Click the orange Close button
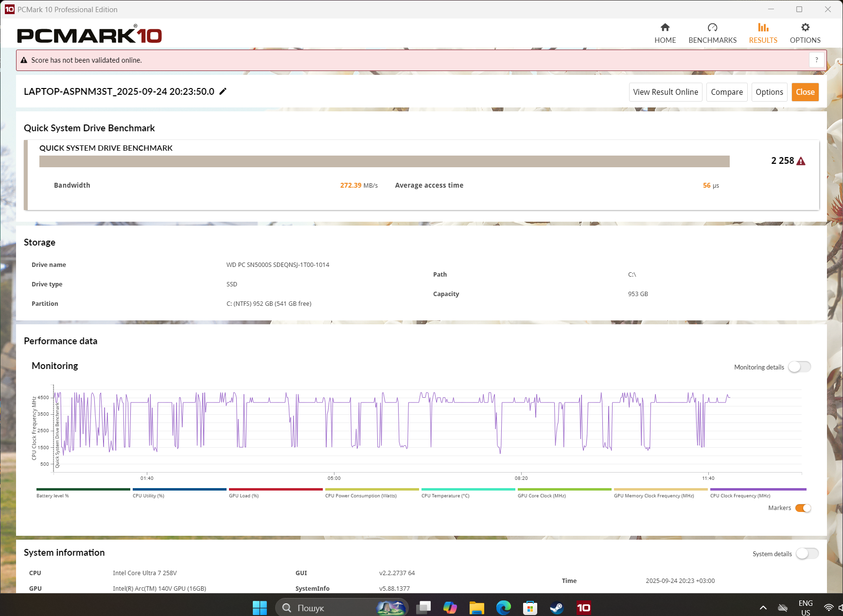Viewport: 843px width, 616px height. coord(805,92)
